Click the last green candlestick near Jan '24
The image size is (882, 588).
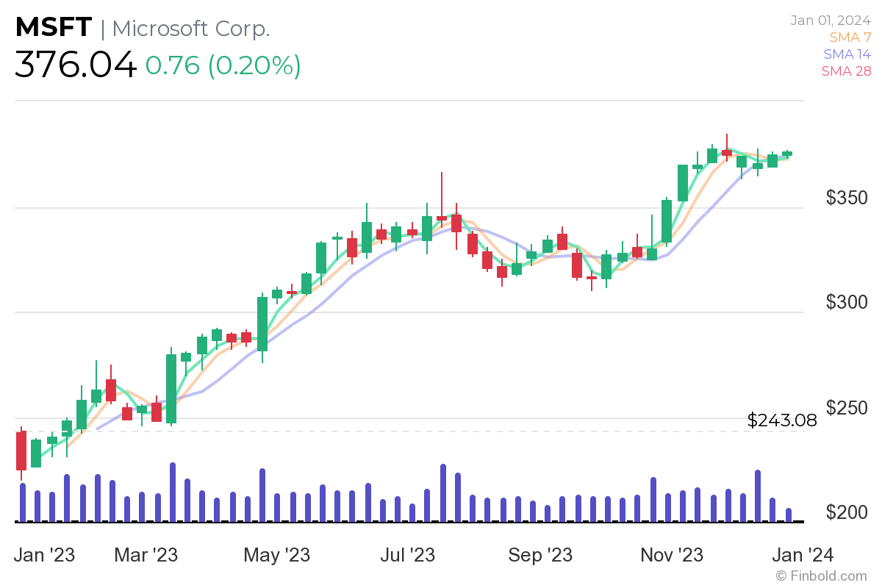pos(788,154)
